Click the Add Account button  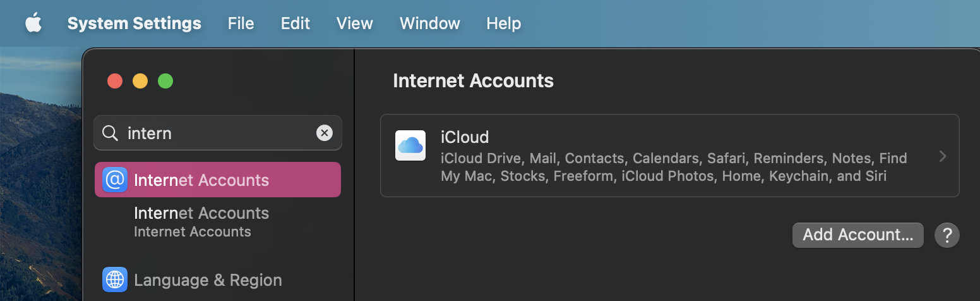[x=857, y=235]
